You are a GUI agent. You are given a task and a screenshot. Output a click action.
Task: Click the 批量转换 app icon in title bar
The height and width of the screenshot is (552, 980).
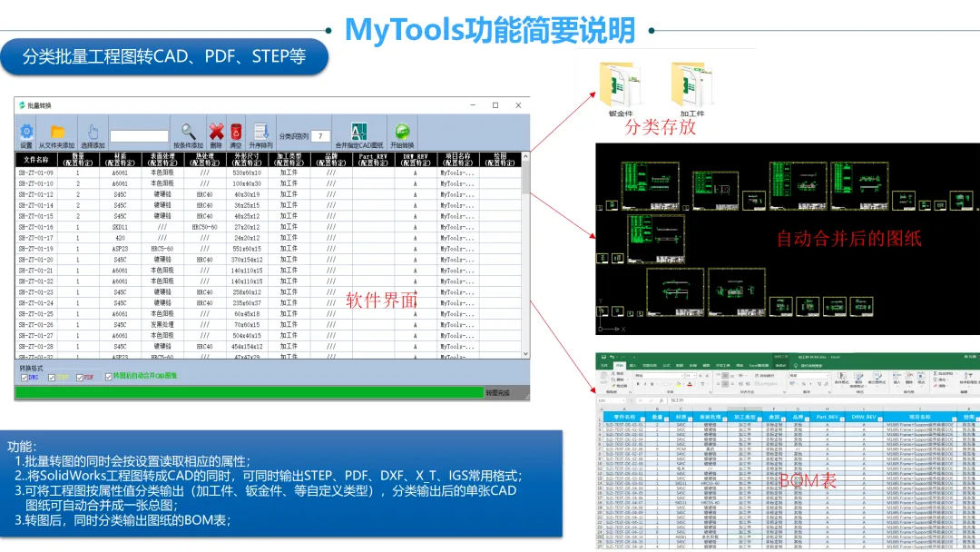click(22, 105)
